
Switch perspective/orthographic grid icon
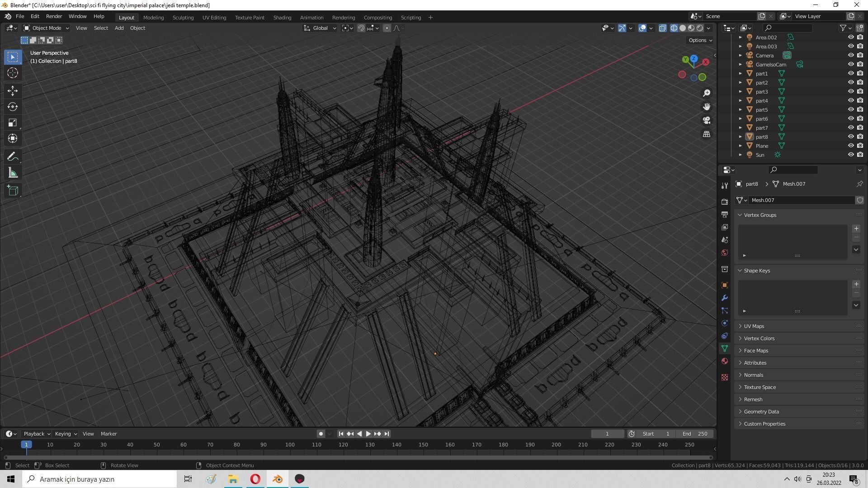[x=706, y=134]
